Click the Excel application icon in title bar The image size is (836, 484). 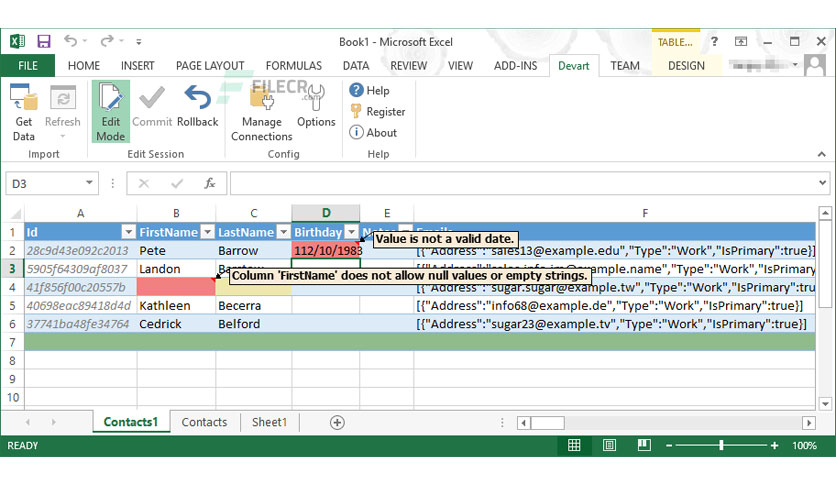point(17,41)
